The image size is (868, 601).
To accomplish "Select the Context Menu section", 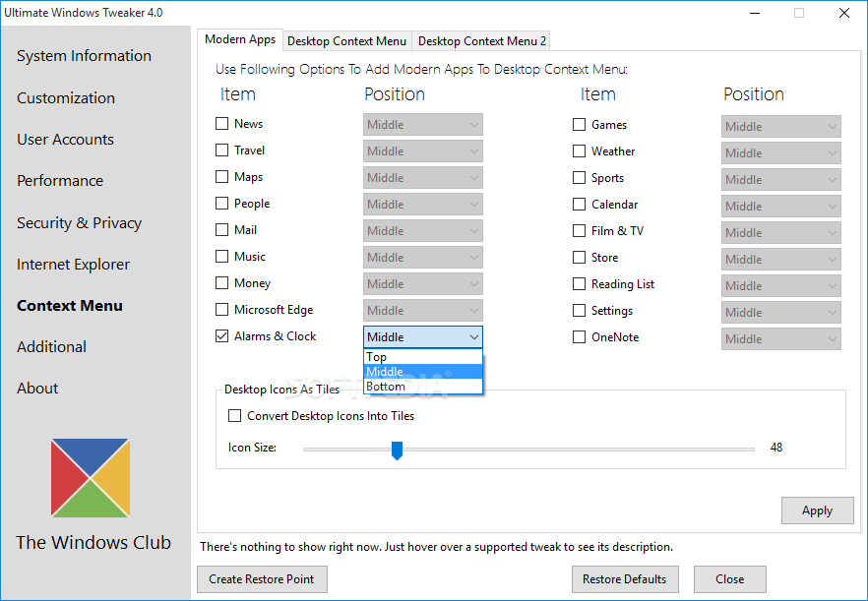I will pos(70,306).
